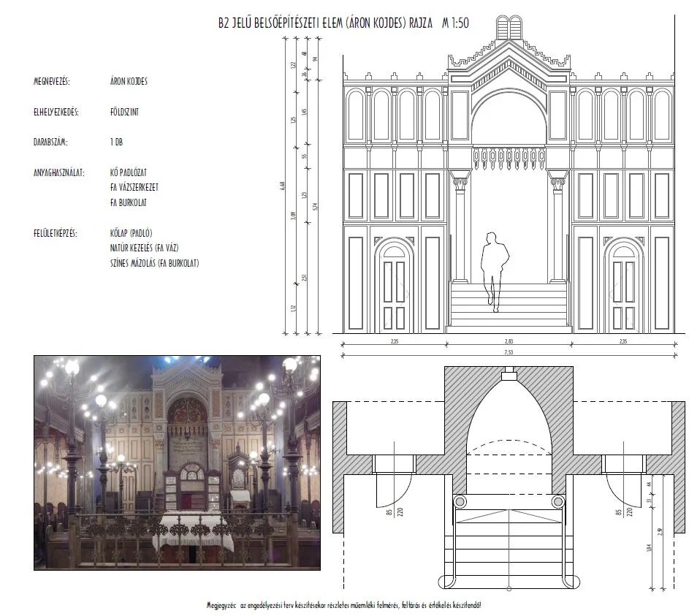The height and width of the screenshot is (616, 689).
Task: Click the staircase in the floor plan
Action: (509, 547)
